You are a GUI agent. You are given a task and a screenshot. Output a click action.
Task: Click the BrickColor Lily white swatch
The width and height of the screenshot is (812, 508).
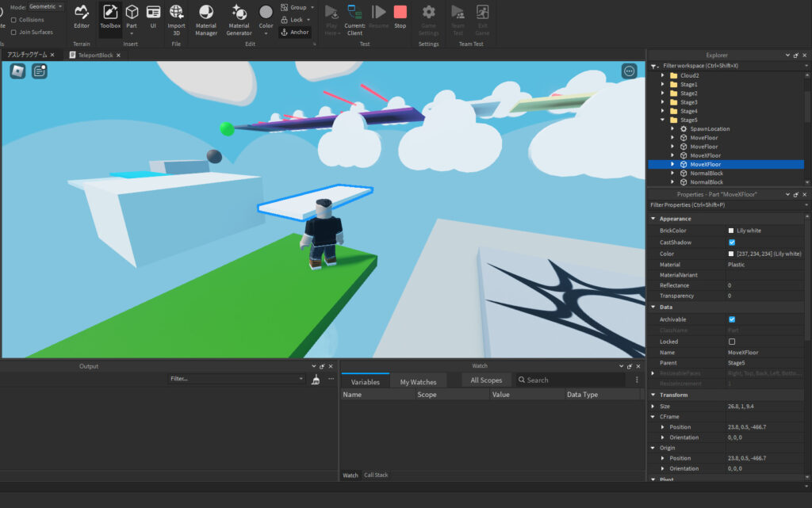[x=730, y=231]
